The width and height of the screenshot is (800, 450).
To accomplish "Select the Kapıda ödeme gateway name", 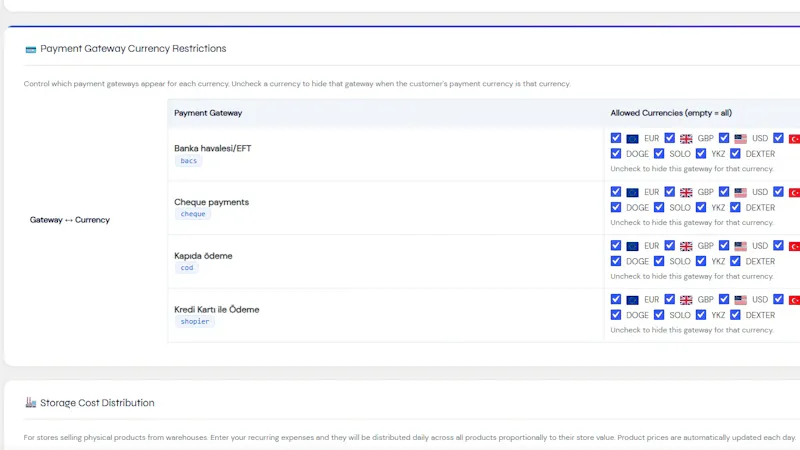I will tap(203, 256).
